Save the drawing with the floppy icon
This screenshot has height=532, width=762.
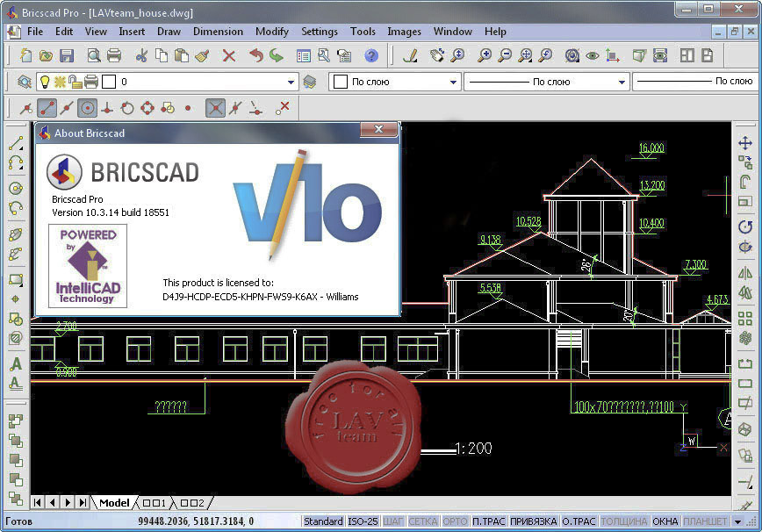67,56
